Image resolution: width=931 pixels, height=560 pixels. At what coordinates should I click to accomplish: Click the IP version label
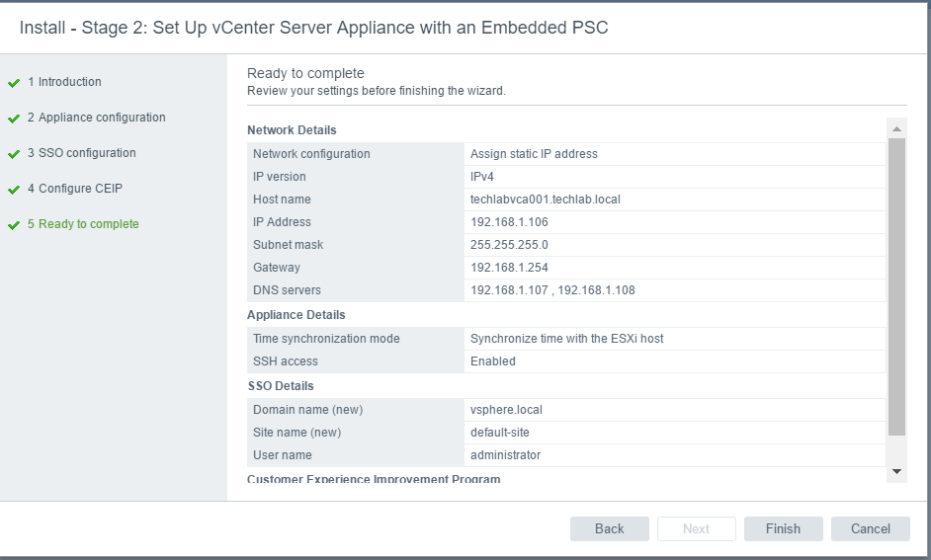(279, 177)
